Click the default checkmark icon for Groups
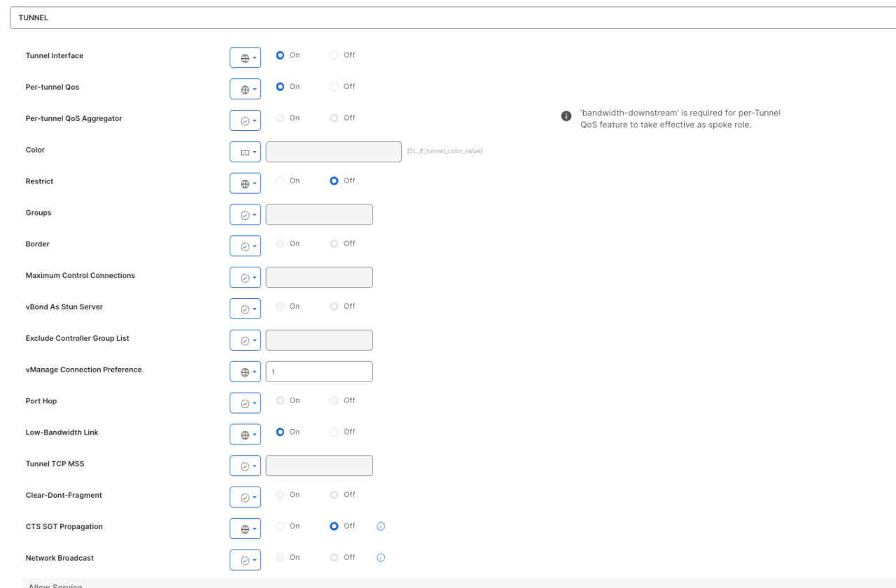This screenshot has height=588, width=896. point(244,215)
